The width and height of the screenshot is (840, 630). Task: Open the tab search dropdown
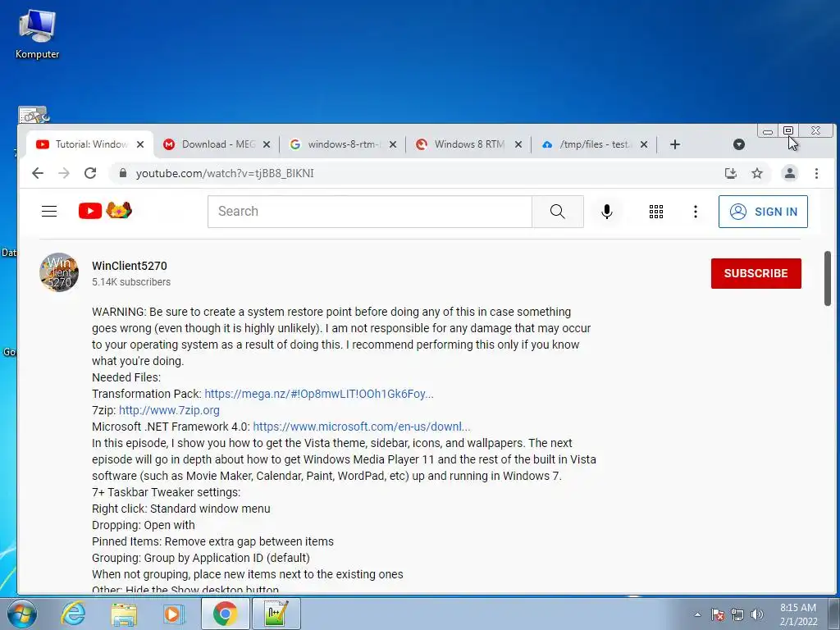click(x=739, y=144)
